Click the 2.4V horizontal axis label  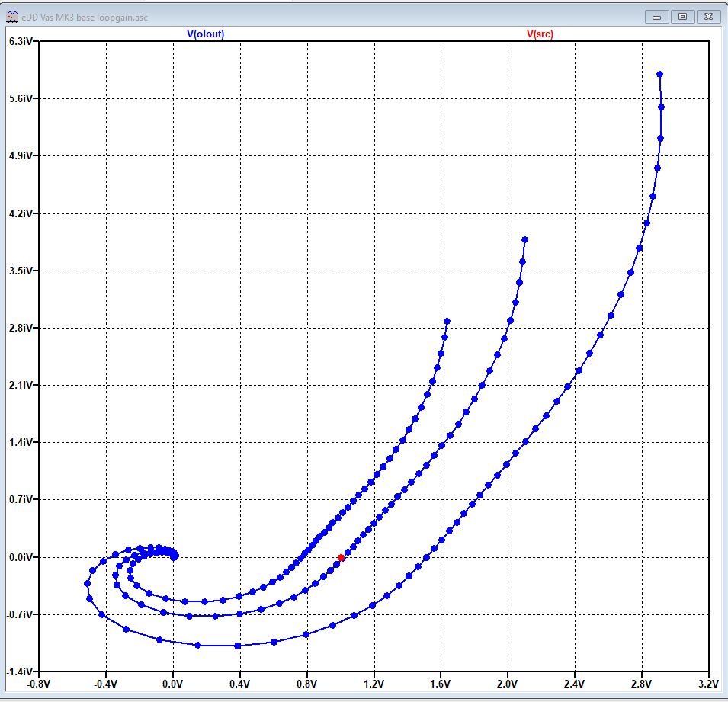[574, 684]
